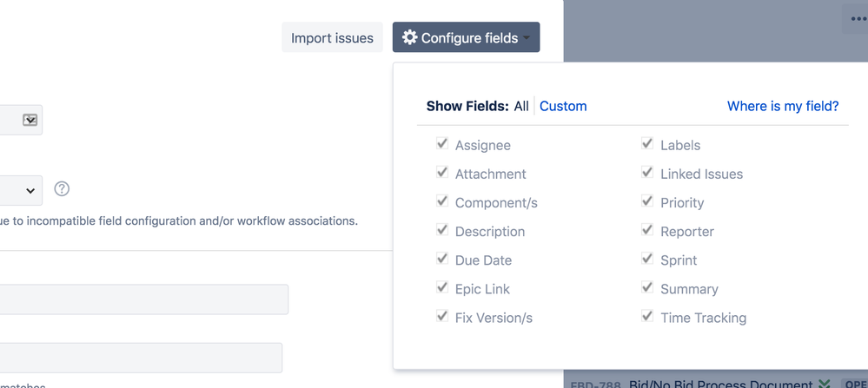868x388 pixels.
Task: Toggle the Attachment field checkbox
Action: [442, 173]
